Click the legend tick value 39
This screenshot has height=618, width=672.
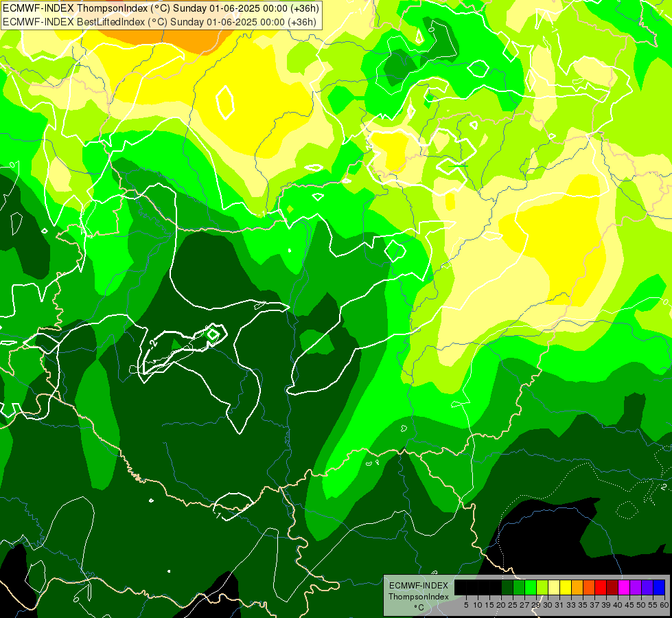click(606, 605)
